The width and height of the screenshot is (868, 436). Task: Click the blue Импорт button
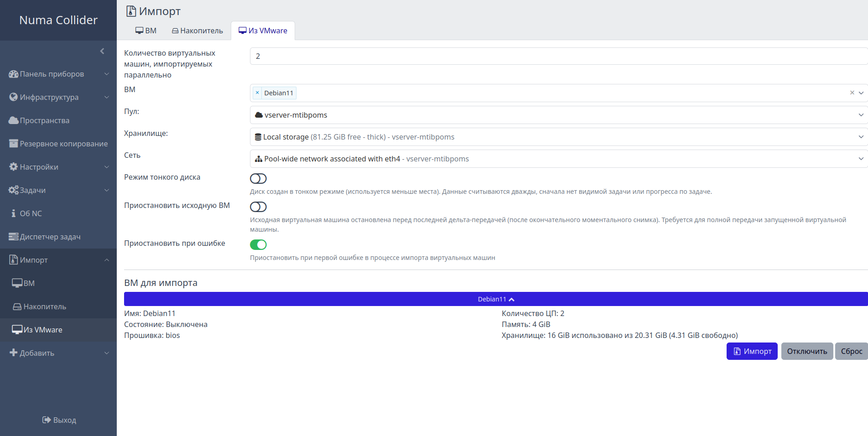[752, 351]
